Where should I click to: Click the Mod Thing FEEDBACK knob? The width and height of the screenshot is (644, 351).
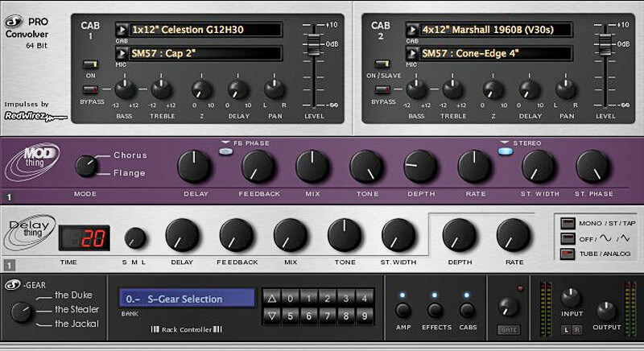(258, 167)
